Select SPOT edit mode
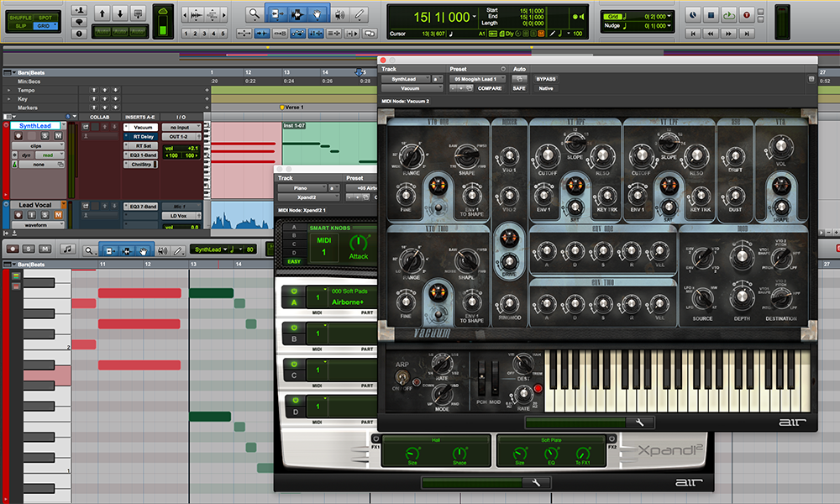840x504 pixels. [x=45, y=17]
